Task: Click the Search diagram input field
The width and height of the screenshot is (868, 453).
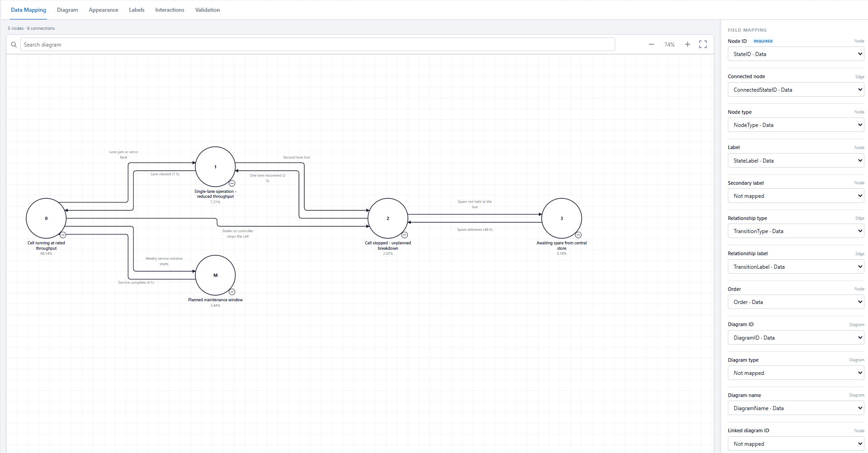Action: 317,44
